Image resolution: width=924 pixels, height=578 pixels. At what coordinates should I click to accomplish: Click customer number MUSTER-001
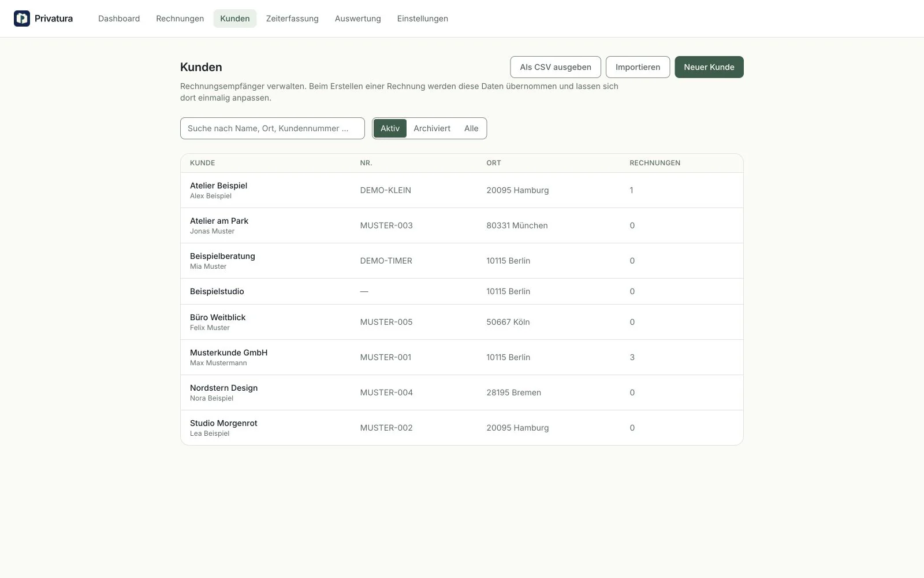pyautogui.click(x=386, y=357)
